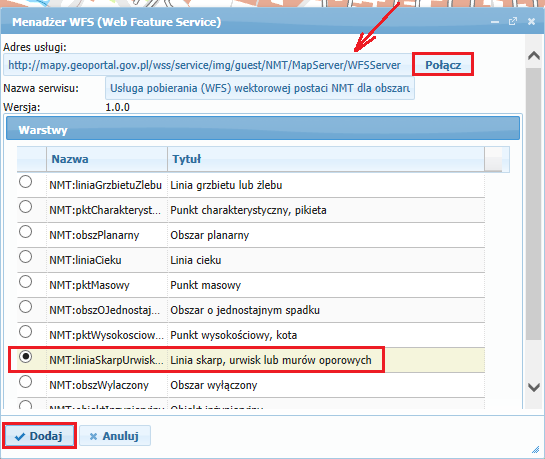Select NMT:obszWylaczony radio button
Viewport: 545px width, 459px height.
tap(25, 382)
